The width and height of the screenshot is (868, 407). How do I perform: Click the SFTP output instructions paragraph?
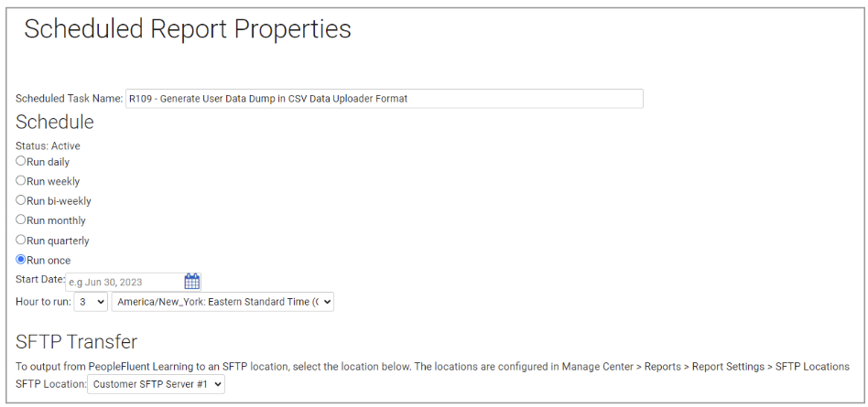pos(432,367)
